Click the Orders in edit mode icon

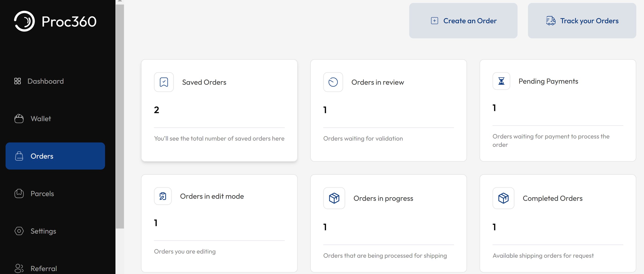(163, 196)
